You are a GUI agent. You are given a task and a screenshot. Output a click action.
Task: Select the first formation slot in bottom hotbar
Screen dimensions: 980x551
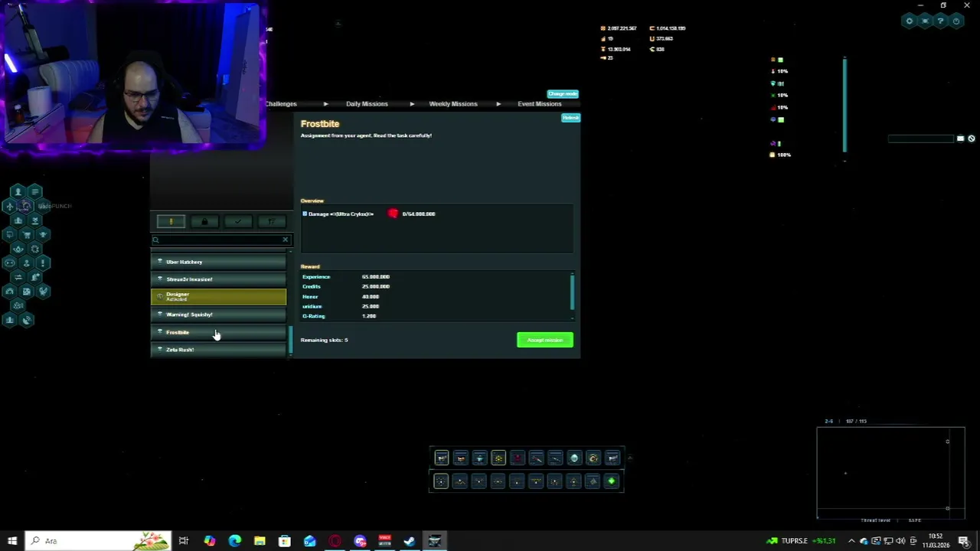[x=441, y=481]
